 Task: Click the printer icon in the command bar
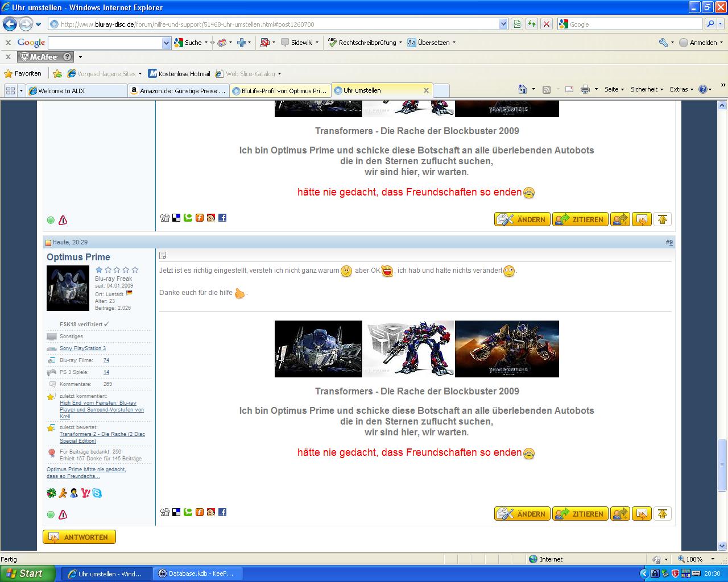click(585, 89)
